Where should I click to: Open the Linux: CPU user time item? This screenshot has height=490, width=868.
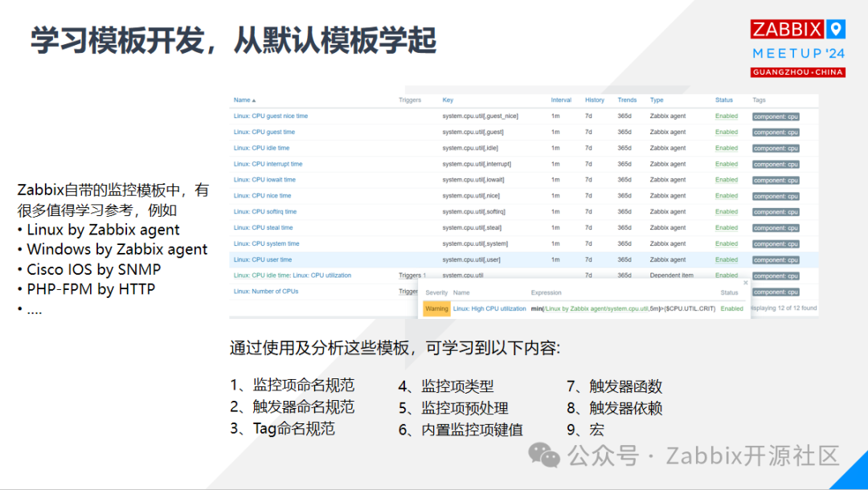coord(262,260)
